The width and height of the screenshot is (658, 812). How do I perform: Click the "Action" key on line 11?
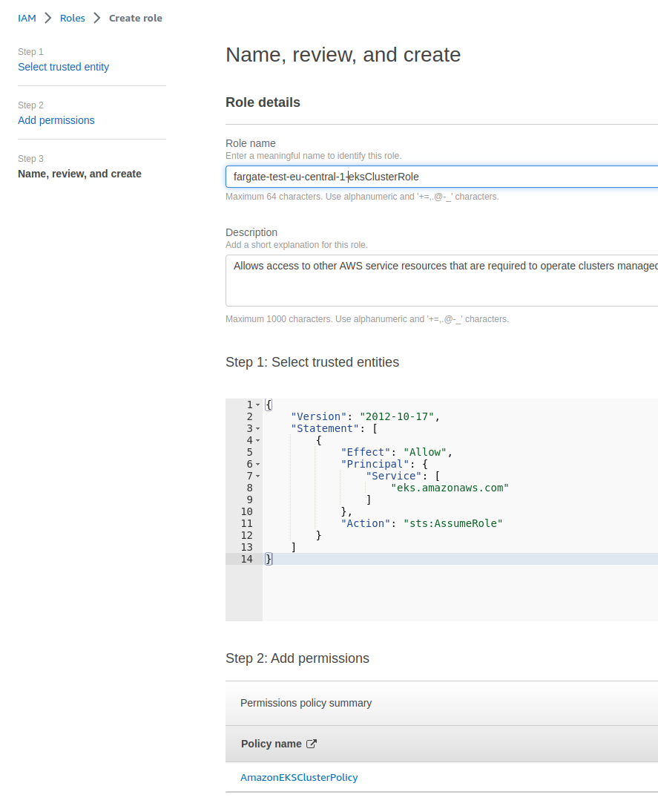click(x=366, y=523)
